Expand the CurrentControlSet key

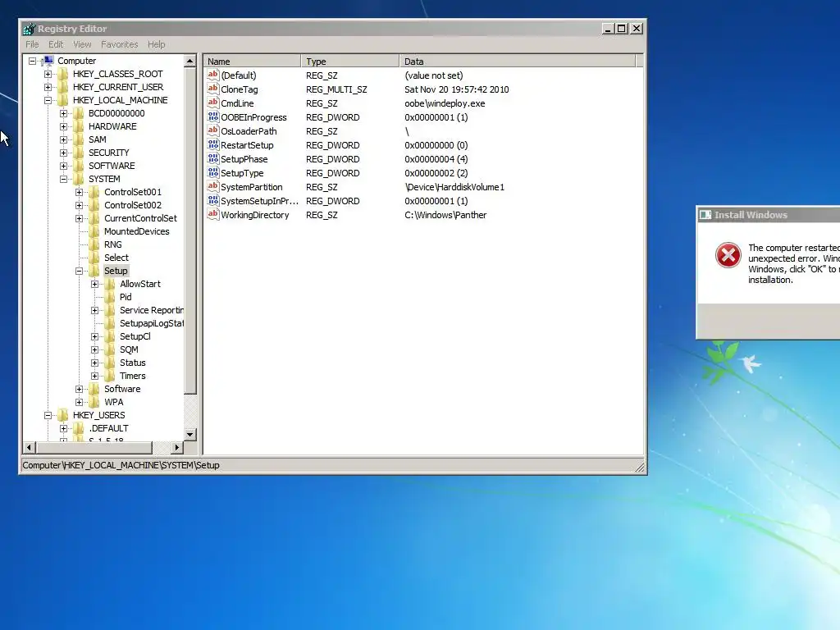79,218
